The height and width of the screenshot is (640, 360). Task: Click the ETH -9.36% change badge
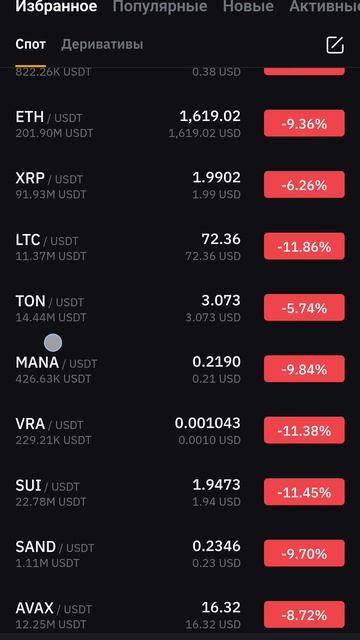tap(304, 123)
